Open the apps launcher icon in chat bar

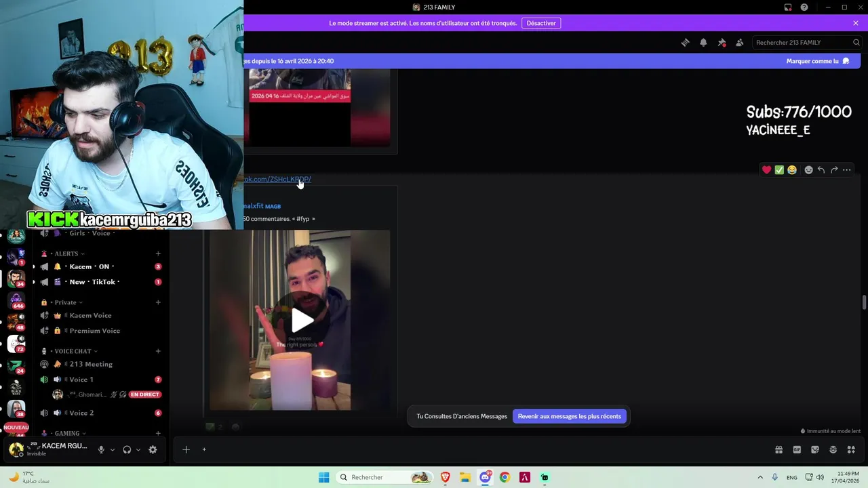click(851, 449)
